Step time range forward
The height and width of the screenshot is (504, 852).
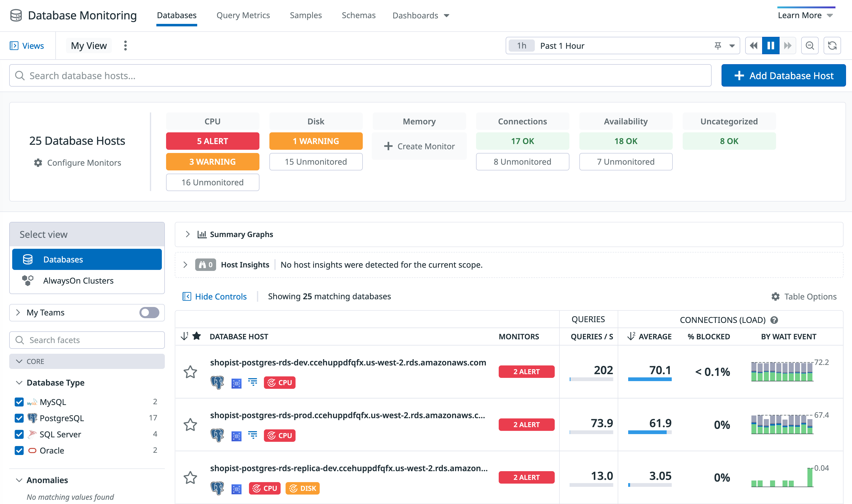(x=788, y=46)
